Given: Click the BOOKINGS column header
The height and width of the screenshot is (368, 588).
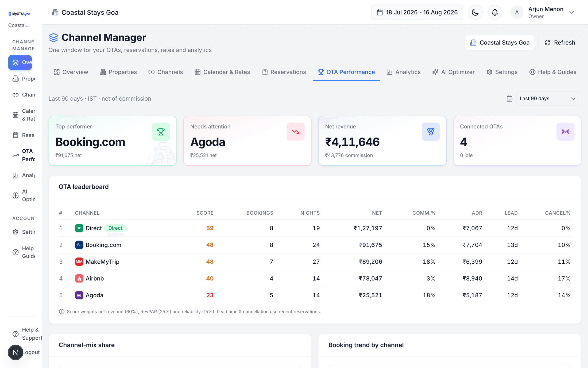Looking at the screenshot, I should [x=260, y=213].
